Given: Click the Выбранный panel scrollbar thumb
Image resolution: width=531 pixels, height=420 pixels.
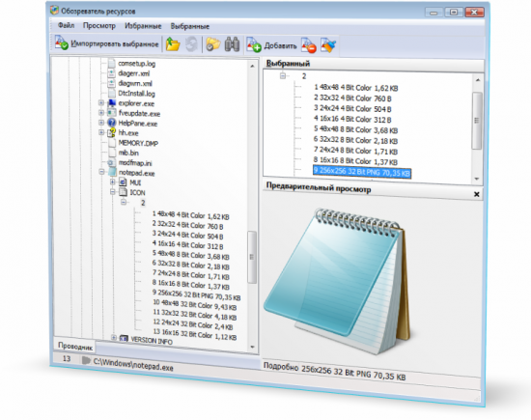Looking at the screenshot, I should point(477,121).
